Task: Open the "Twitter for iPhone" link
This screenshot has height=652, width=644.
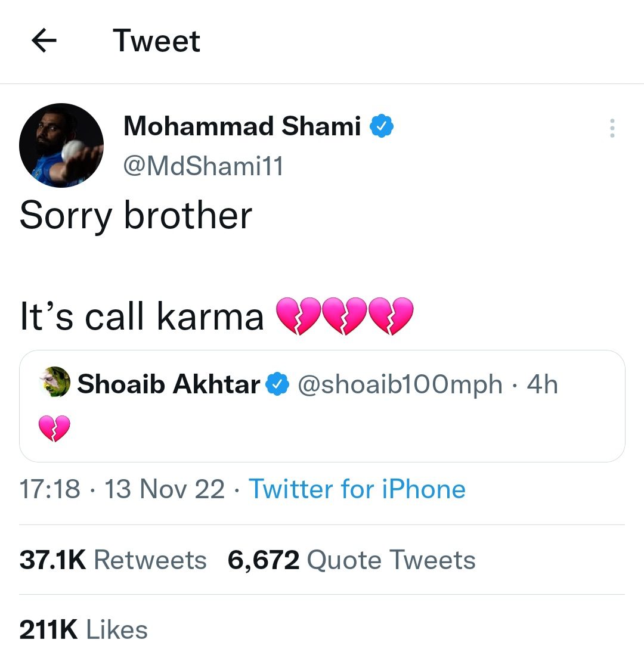Action: (357, 489)
